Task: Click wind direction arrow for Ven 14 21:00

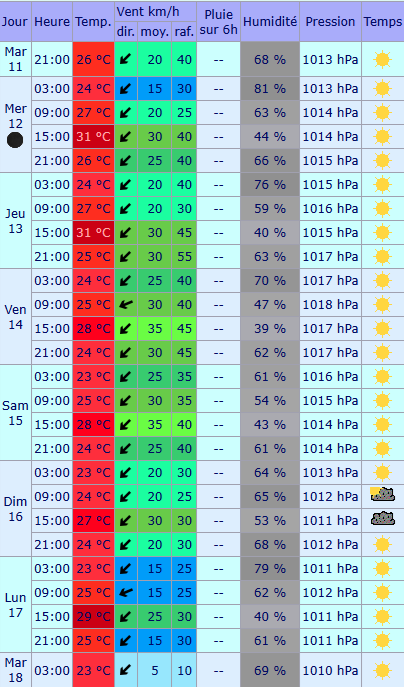Action: tap(126, 353)
